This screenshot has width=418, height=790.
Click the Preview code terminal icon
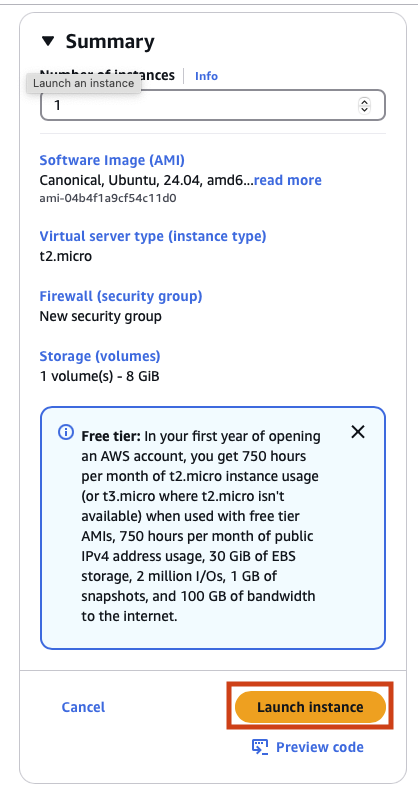[260, 747]
